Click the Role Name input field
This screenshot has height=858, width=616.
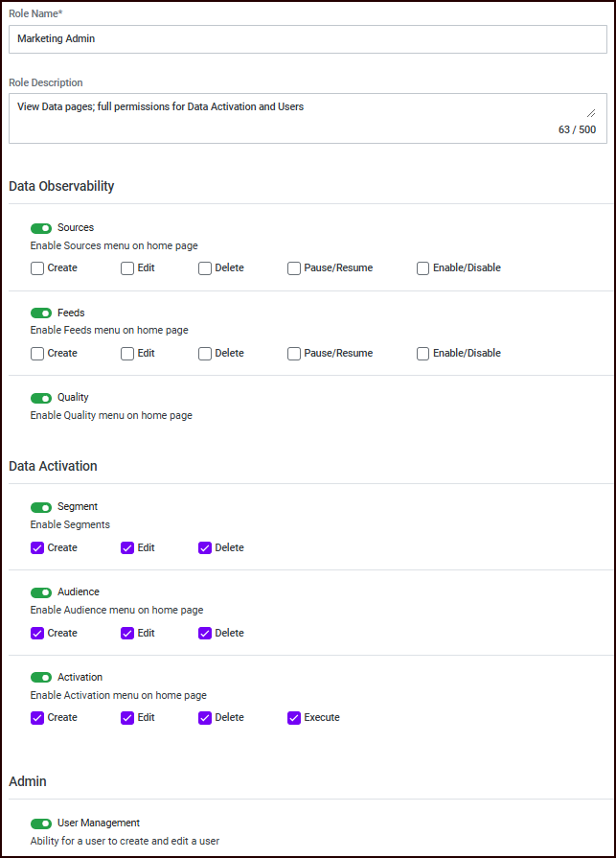pos(307,39)
